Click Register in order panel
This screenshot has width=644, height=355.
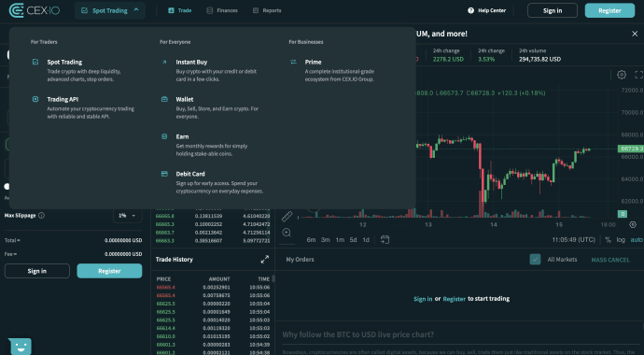109,271
